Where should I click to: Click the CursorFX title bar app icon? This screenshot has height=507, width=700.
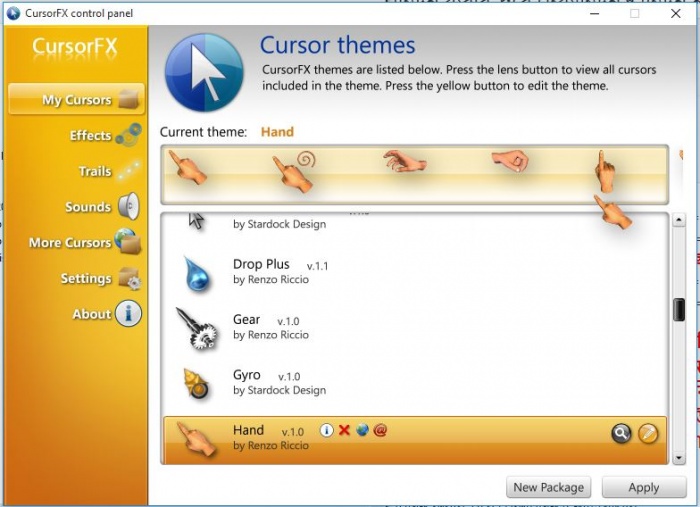coord(13,13)
